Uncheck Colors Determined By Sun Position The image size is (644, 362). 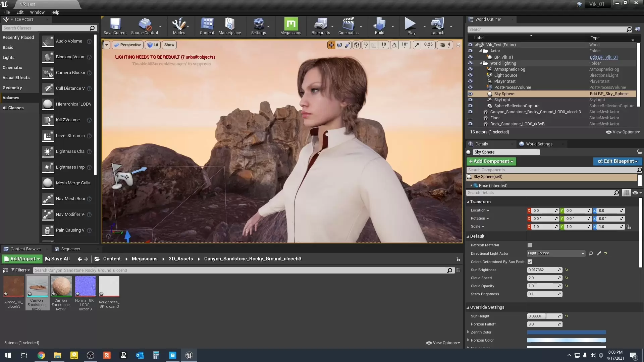[530, 262]
